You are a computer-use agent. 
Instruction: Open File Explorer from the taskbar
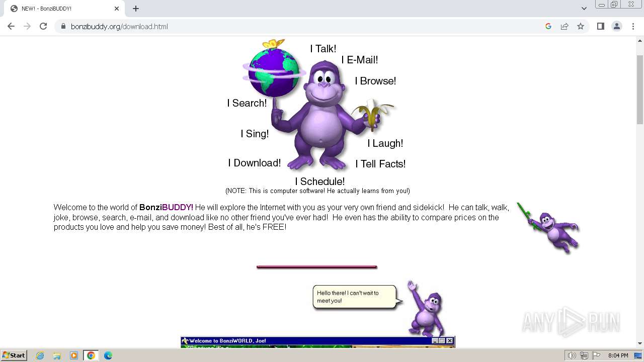point(57,355)
